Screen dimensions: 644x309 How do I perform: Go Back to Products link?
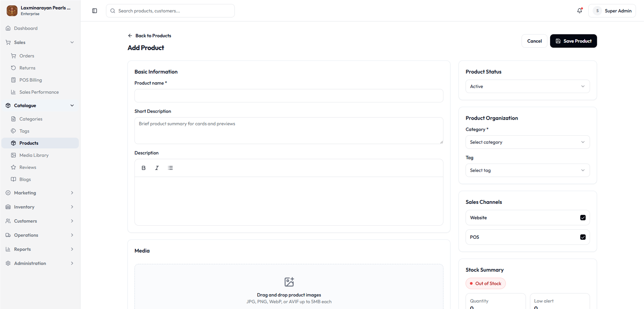[149, 36]
